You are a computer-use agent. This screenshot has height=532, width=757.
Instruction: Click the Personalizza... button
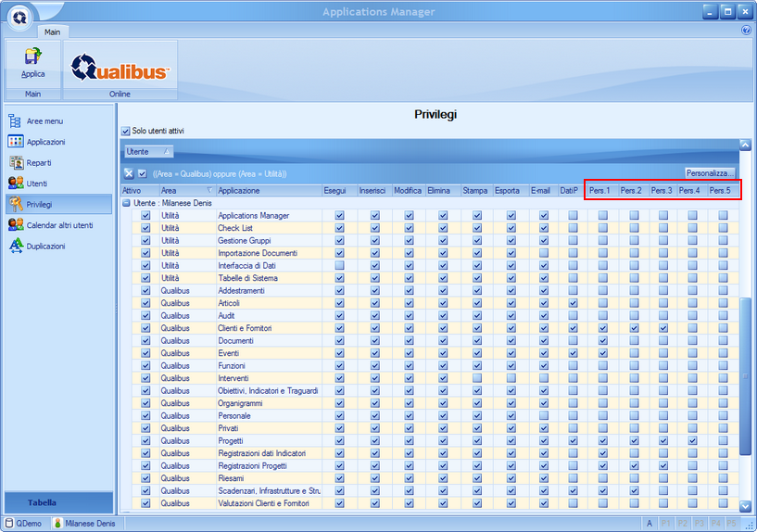(710, 173)
